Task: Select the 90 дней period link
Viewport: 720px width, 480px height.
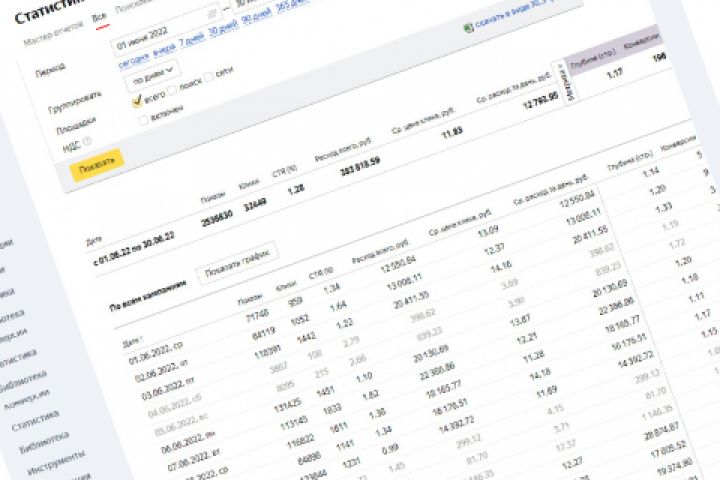Action: (256, 18)
